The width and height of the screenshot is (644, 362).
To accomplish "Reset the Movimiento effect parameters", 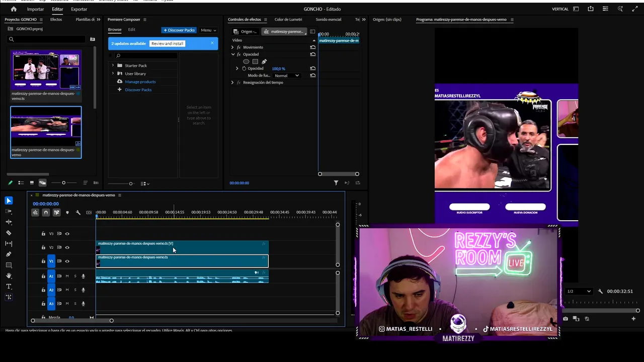I will tap(313, 47).
